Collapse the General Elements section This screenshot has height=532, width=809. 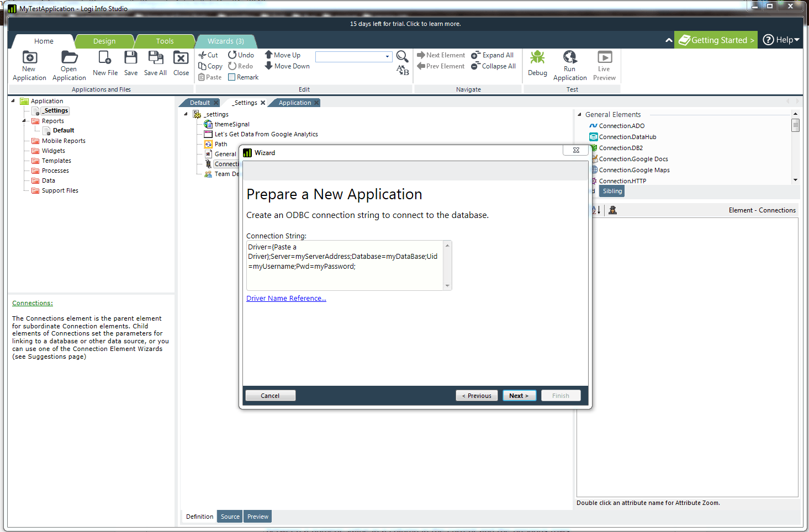579,114
